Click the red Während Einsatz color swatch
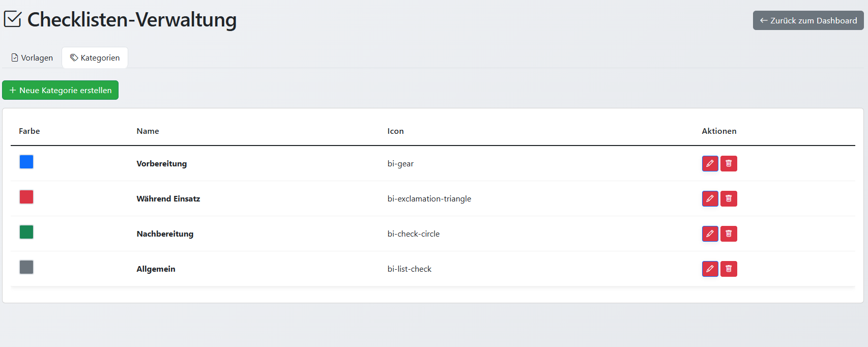Screen dimensions: 868x347 point(26,197)
